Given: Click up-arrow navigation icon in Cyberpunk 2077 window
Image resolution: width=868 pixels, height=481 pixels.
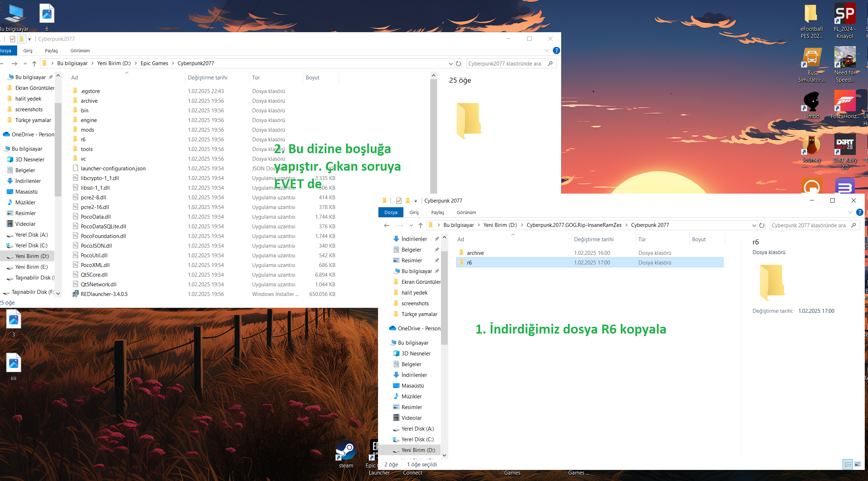Looking at the screenshot, I should pos(421,225).
